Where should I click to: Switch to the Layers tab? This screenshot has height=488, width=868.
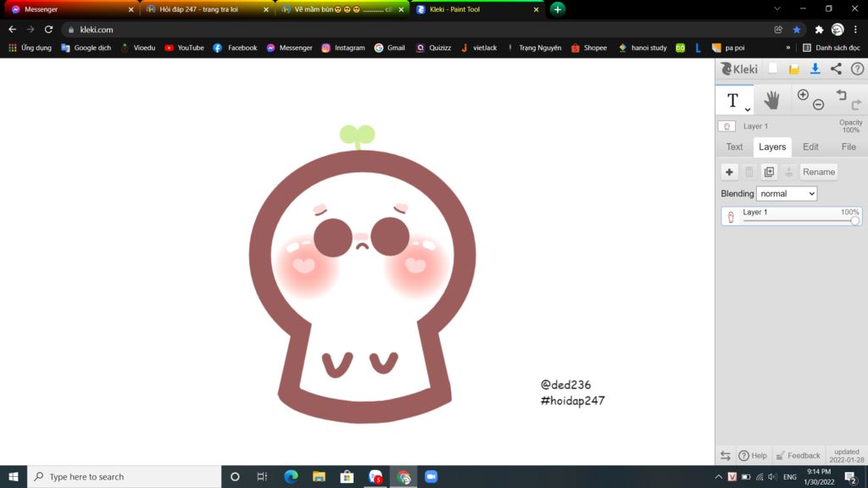click(x=771, y=147)
